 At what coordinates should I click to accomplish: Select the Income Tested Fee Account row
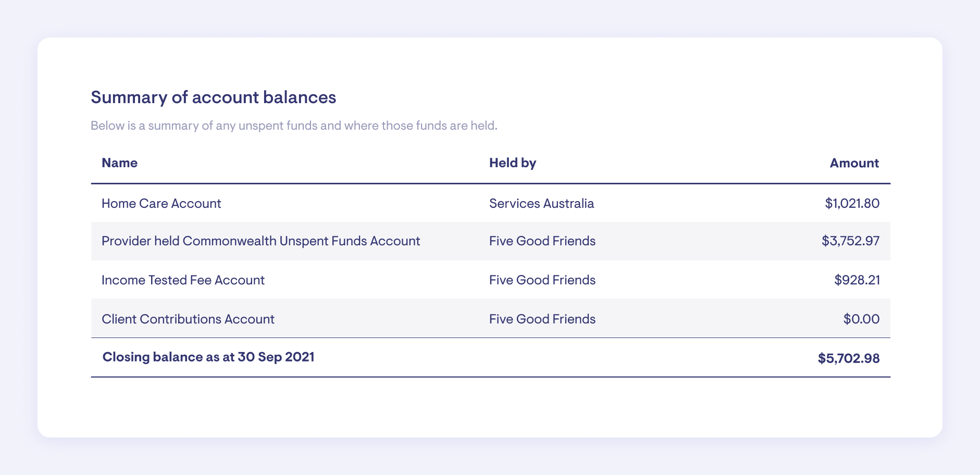tap(183, 280)
